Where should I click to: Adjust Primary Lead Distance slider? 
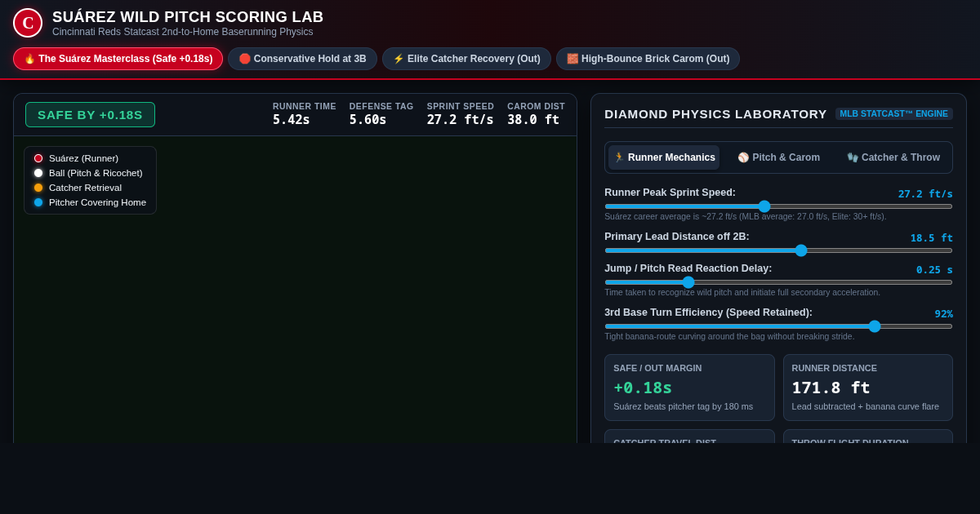(x=778, y=250)
